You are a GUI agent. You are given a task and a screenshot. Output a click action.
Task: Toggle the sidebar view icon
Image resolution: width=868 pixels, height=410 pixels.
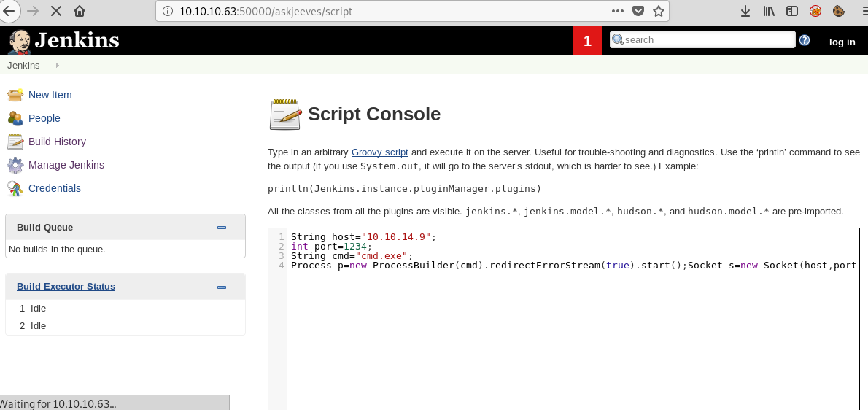792,11
